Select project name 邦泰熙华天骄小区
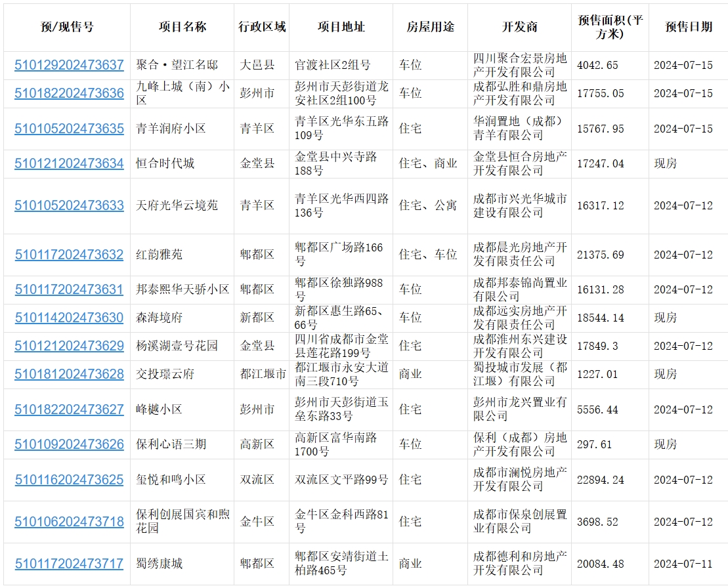Viewport: 728px width, 588px height. (182, 289)
